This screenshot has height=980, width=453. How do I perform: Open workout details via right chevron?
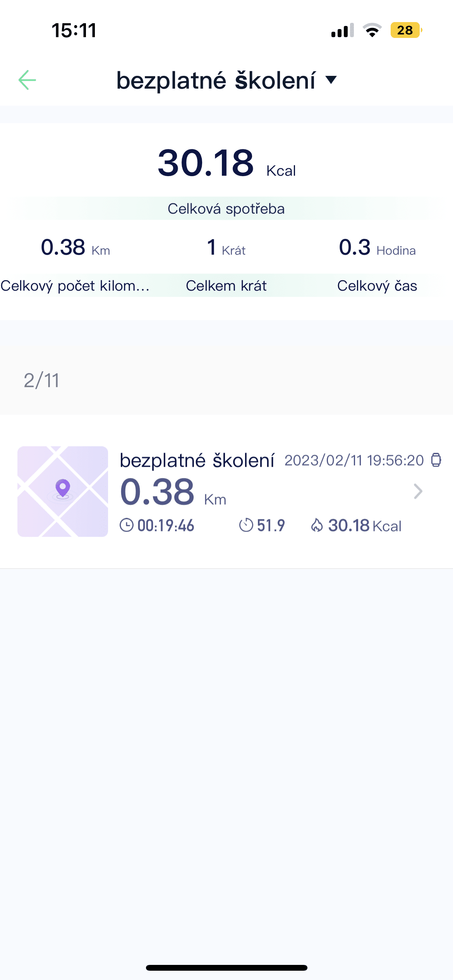coord(418,491)
